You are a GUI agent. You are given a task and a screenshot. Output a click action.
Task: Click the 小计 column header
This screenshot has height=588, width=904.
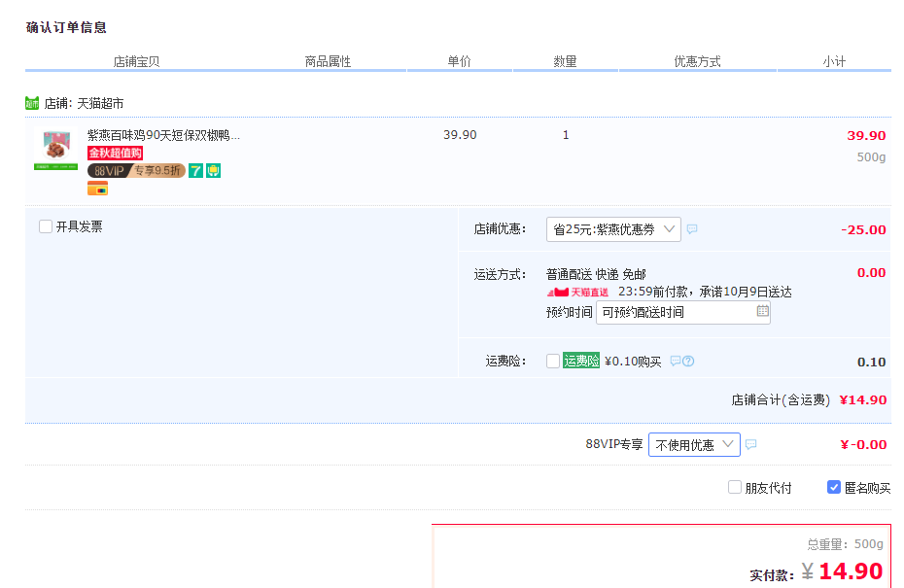tap(834, 61)
